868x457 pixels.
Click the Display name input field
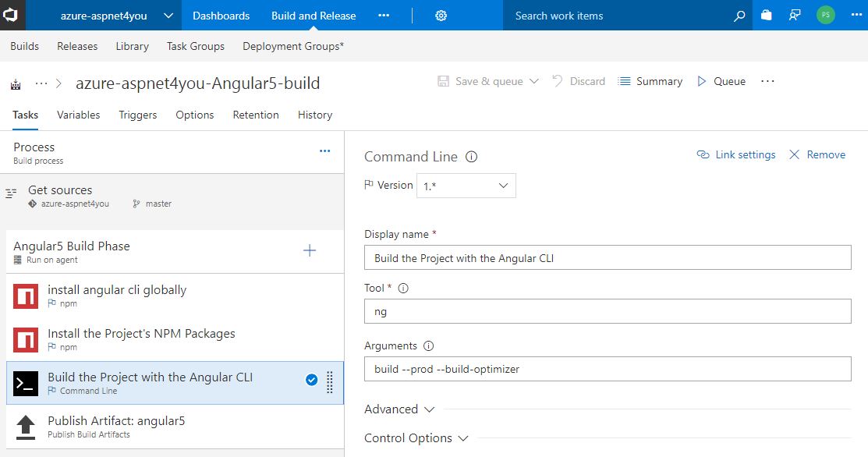tap(608, 258)
